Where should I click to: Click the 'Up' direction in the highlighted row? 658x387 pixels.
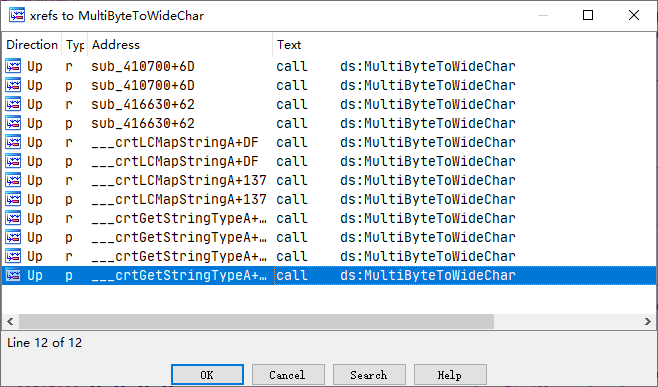(35, 275)
